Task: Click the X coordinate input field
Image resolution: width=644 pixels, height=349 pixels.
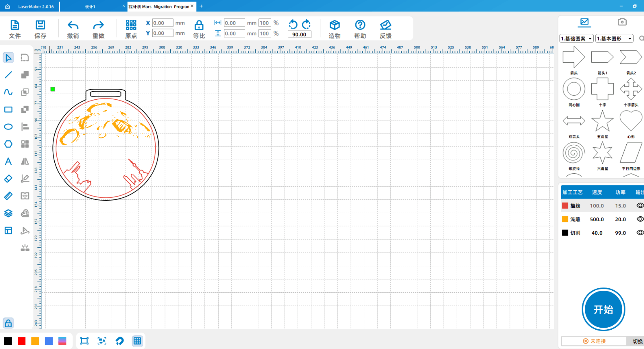Action: click(163, 23)
